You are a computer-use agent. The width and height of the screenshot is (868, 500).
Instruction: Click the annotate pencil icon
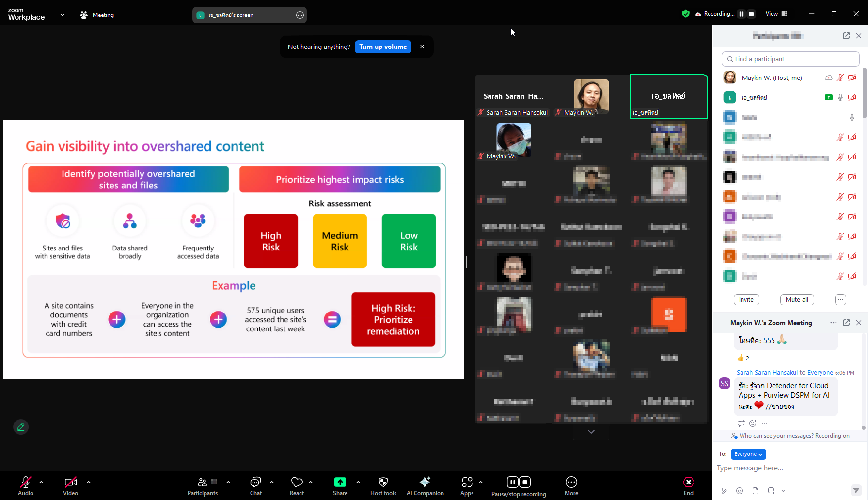point(21,427)
